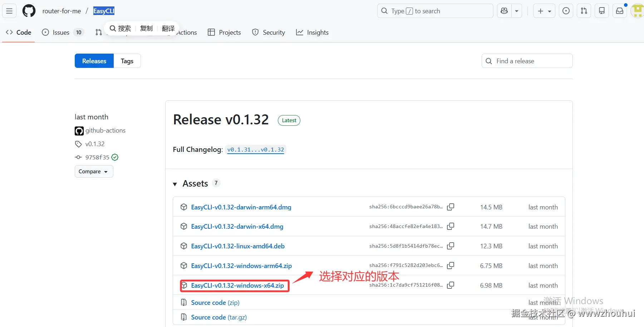The height and width of the screenshot is (327, 644).
Task: Open the Security tab
Action: click(269, 32)
